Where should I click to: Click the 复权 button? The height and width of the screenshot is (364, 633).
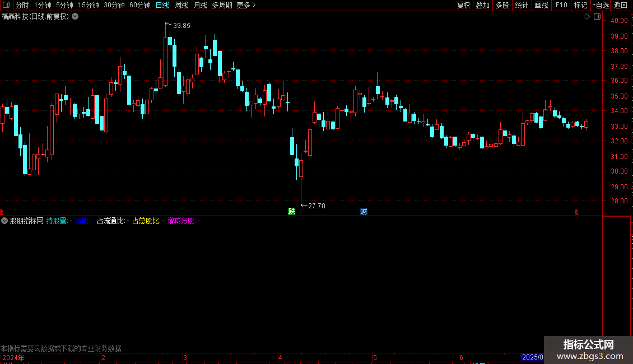tap(463, 5)
